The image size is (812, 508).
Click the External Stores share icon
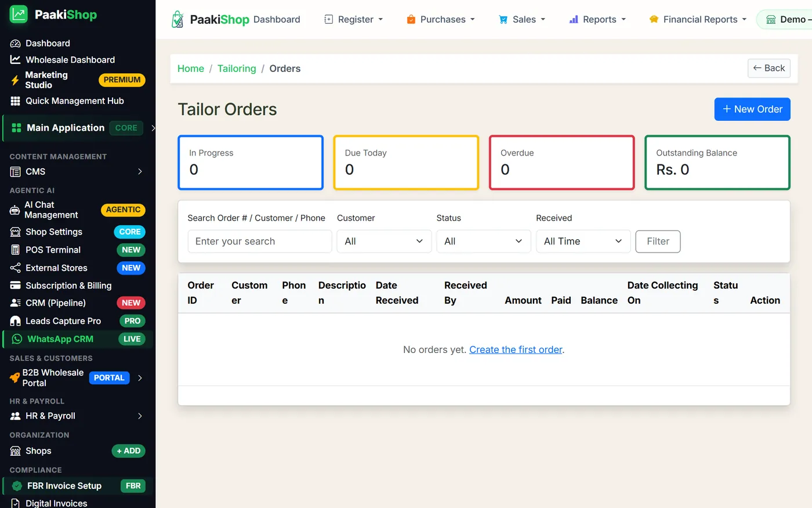point(15,268)
